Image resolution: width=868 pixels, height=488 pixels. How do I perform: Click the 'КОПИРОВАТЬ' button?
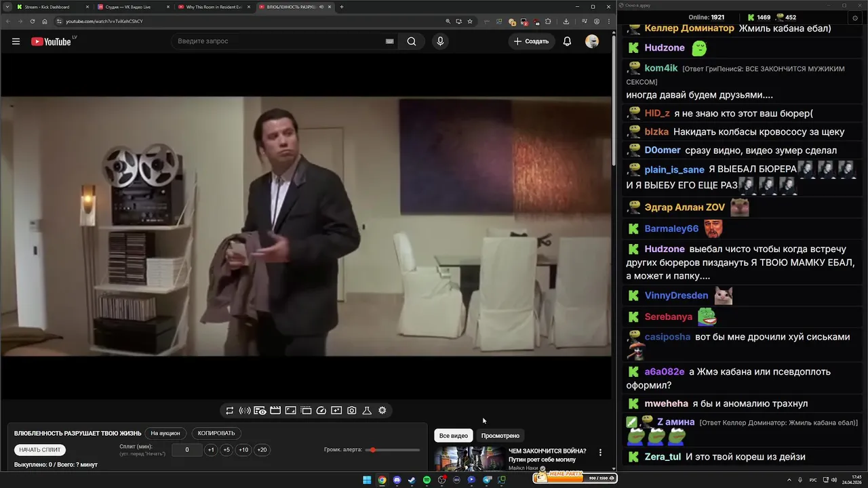(x=216, y=433)
